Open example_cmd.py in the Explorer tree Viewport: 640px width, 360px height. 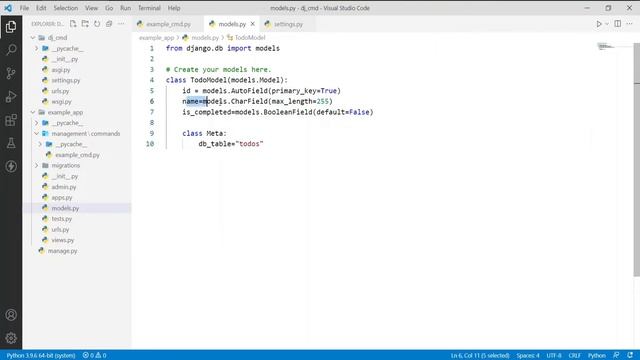tap(78, 155)
